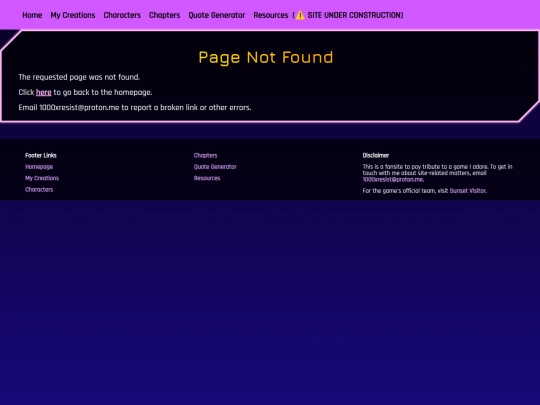
Task: Click the Homepage footer link
Action: (39, 167)
